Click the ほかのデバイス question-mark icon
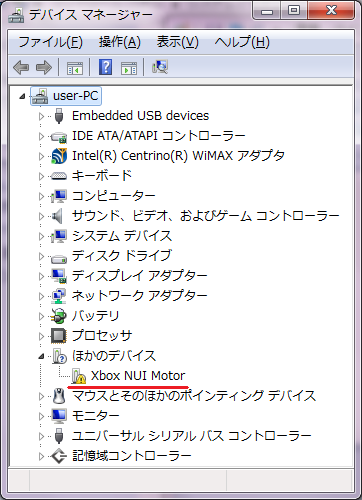 59,356
